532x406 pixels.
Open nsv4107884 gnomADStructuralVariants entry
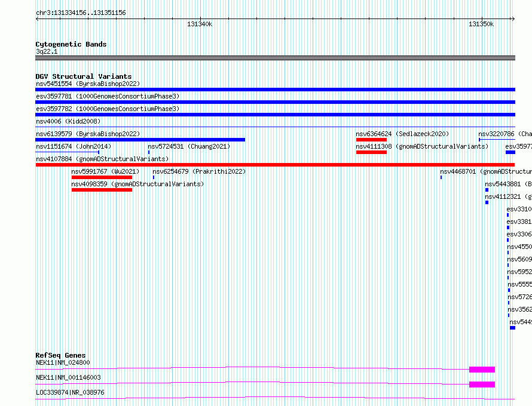102,159
